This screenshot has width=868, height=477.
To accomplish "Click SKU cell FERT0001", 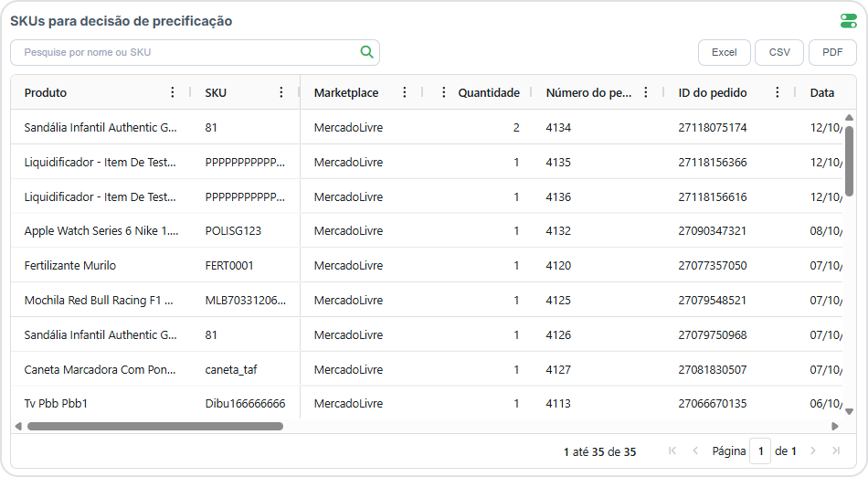I will [229, 266].
